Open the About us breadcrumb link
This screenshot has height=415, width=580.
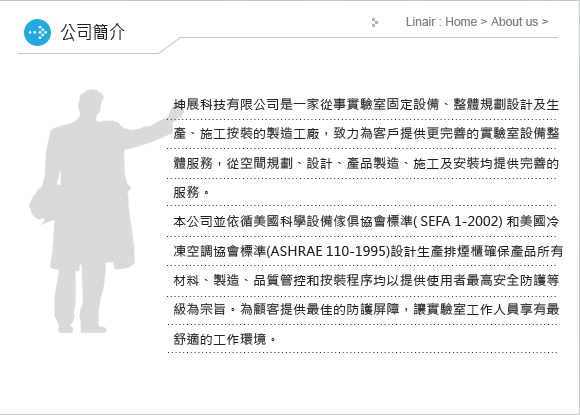[x=514, y=22]
